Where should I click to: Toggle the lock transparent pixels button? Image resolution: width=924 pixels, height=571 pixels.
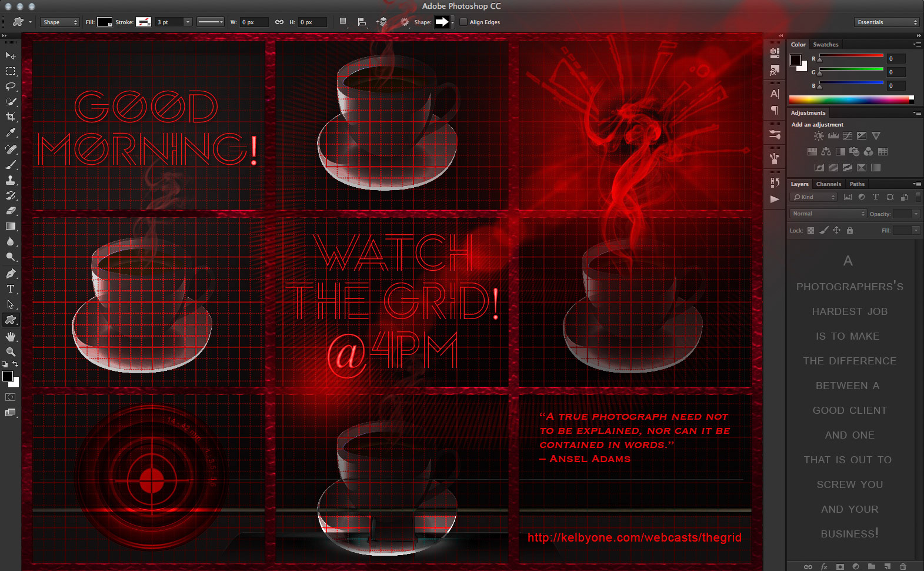coord(810,230)
